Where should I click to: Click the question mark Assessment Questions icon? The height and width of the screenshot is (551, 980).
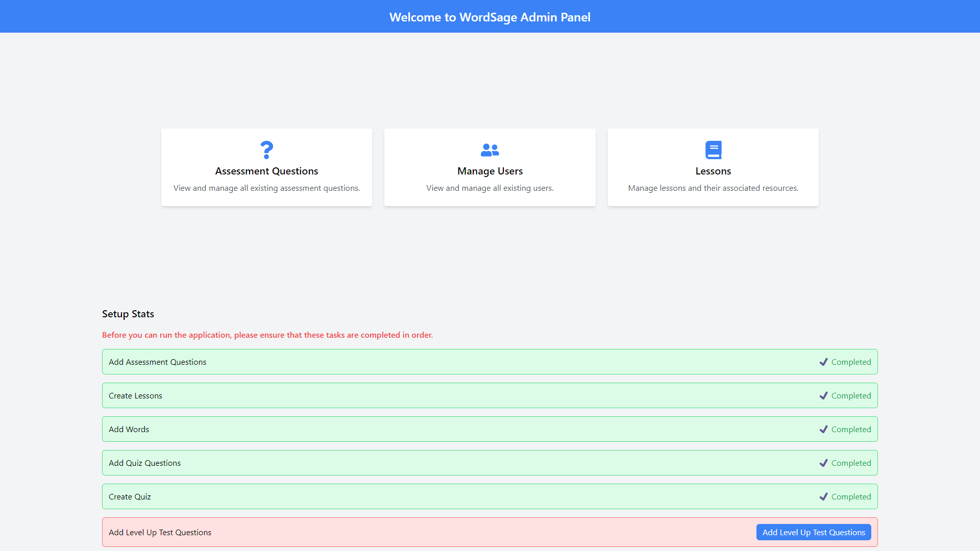pyautogui.click(x=266, y=150)
